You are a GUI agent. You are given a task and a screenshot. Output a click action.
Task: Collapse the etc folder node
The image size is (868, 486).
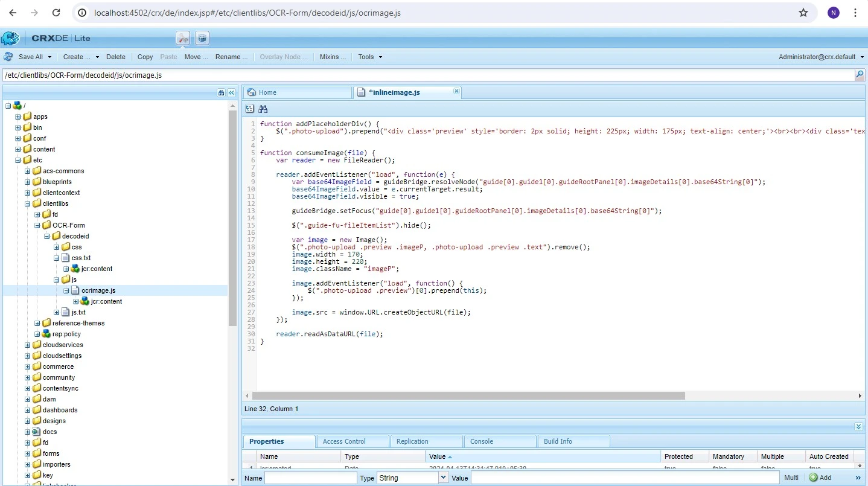pyautogui.click(x=18, y=160)
